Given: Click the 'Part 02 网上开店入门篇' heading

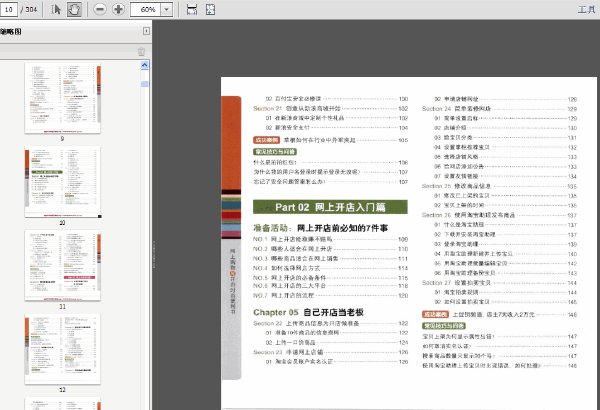Looking at the screenshot, I should pos(330,207).
